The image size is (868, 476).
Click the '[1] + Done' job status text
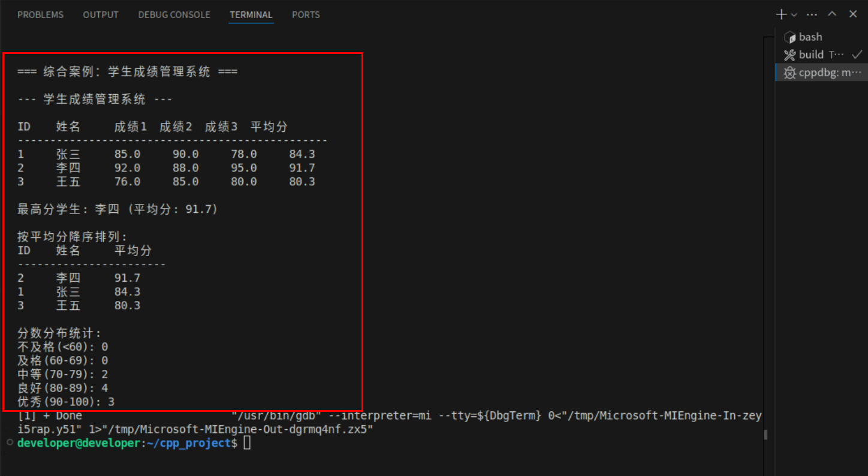point(50,415)
